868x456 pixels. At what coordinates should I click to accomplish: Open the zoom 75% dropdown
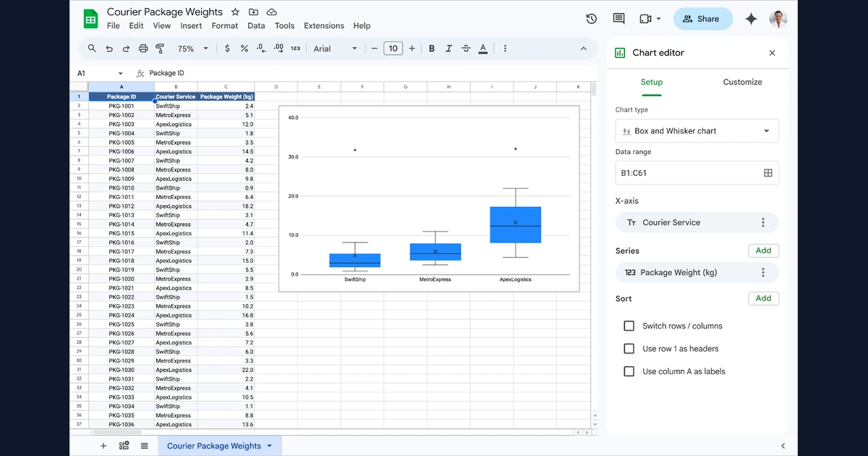(192, 48)
